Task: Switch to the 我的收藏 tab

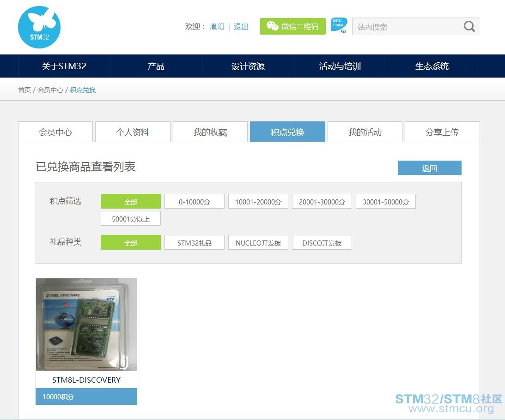Action: [210, 132]
